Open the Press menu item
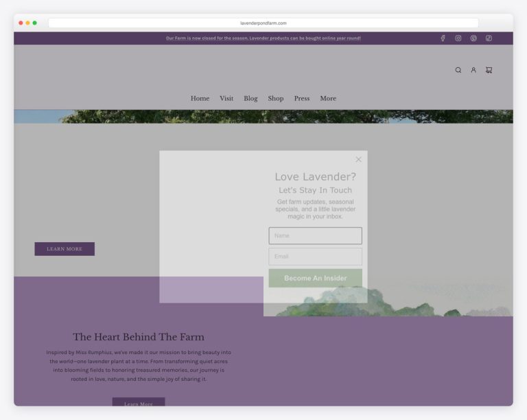Screen dimensions: 527x420 302,98
